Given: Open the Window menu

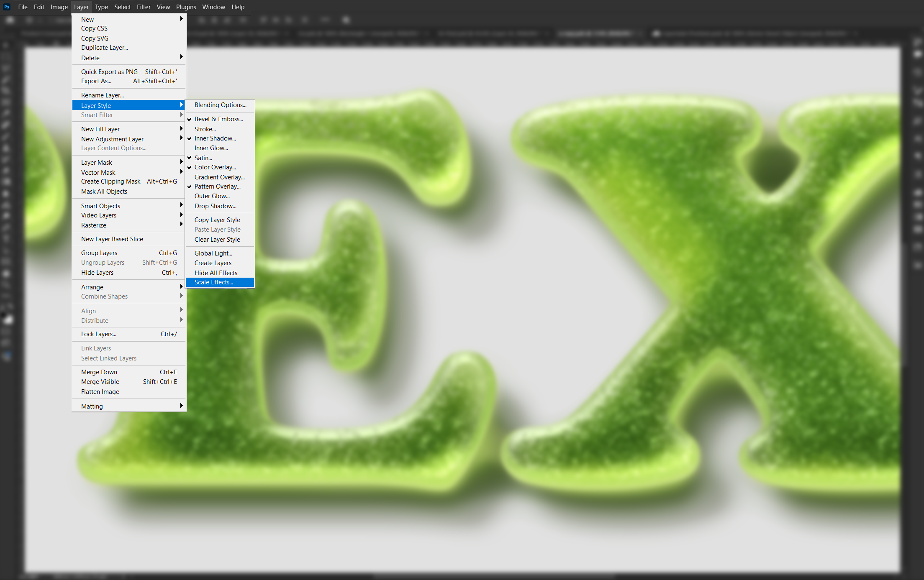Looking at the screenshot, I should point(213,7).
